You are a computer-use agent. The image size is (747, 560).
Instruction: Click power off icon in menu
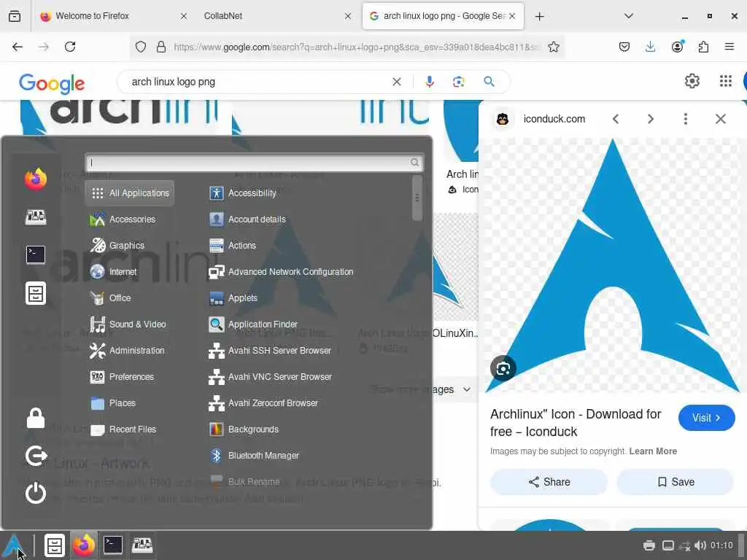click(36, 493)
